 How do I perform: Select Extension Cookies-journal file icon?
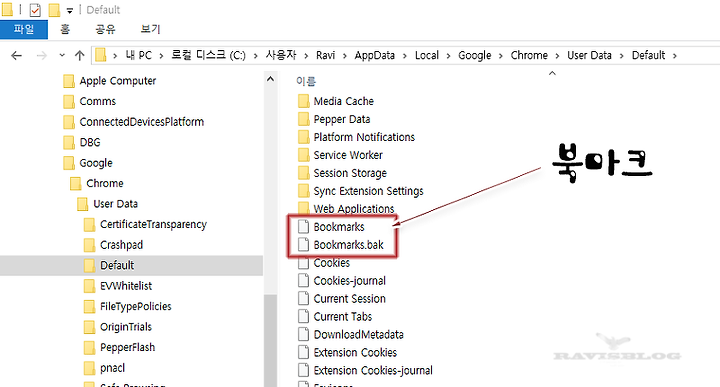point(304,370)
